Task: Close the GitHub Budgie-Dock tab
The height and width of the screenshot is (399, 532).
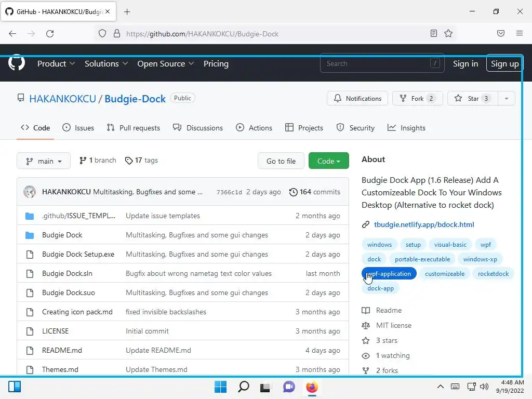Action: coord(108,11)
